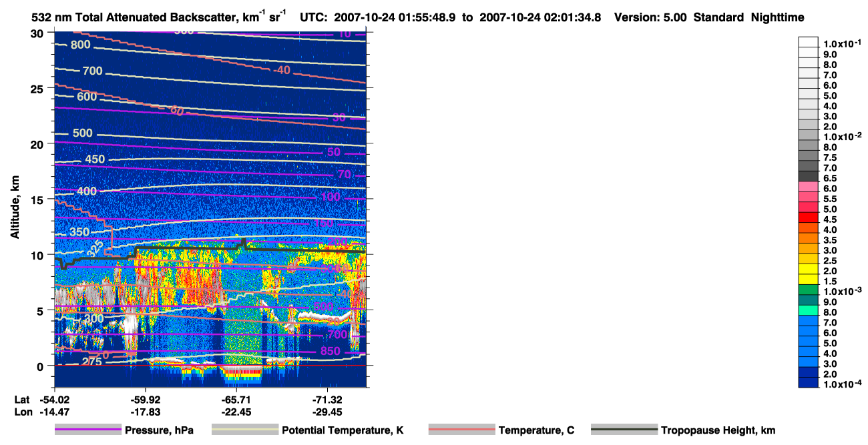The width and height of the screenshot is (868, 445).
Task: Click the 1.0x10-1 colorbar label
Action: pyautogui.click(x=842, y=43)
